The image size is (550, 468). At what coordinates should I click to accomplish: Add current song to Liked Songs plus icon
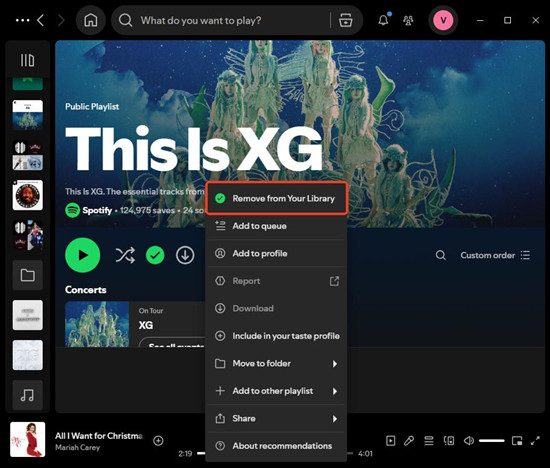[158, 441]
